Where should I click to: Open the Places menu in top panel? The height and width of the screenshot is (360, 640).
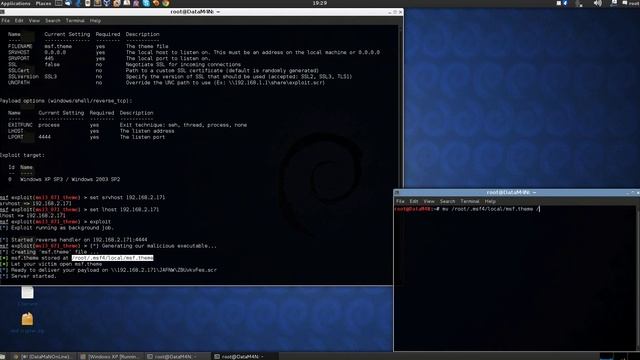coord(43,3)
